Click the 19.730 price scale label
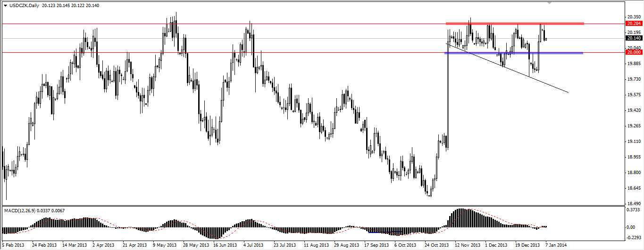 (x=634, y=79)
